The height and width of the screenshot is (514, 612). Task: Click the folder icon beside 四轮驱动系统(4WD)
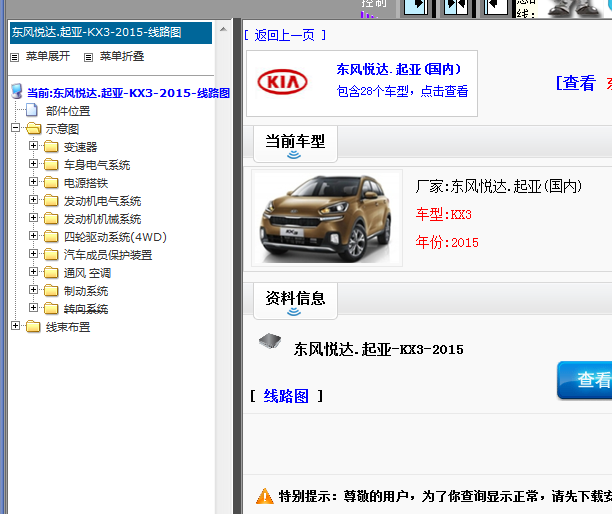51,236
